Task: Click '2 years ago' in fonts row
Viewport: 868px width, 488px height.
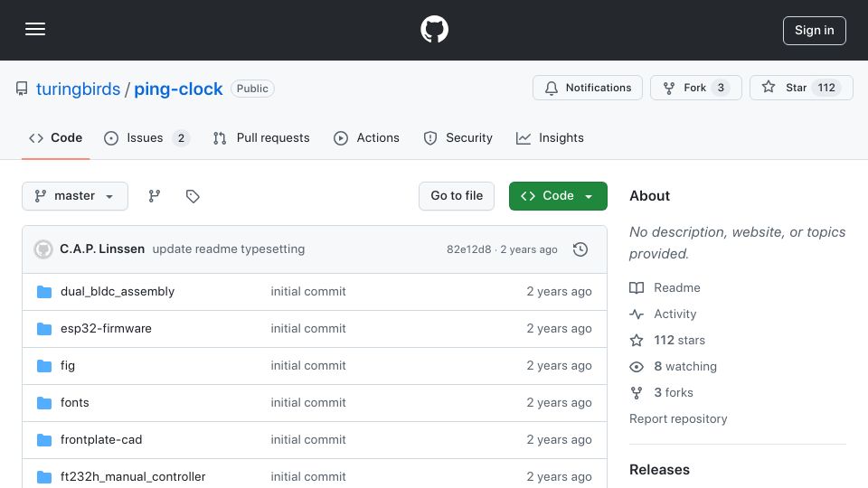Action: [x=559, y=403]
